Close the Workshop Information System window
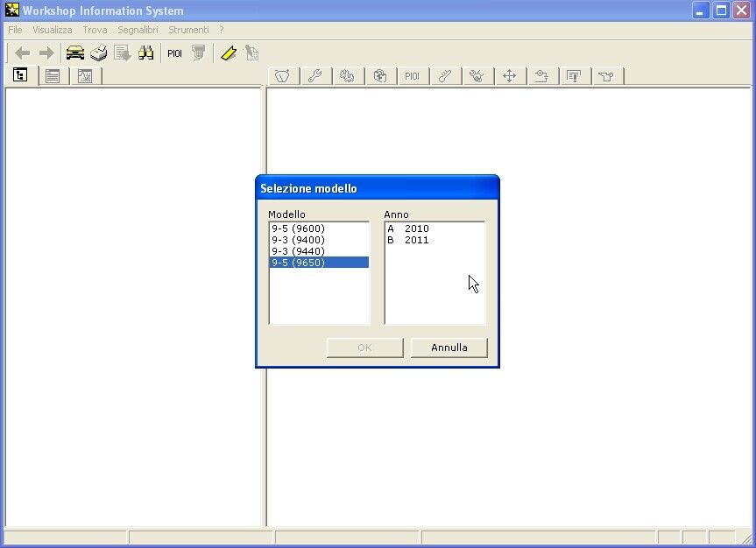 point(742,11)
